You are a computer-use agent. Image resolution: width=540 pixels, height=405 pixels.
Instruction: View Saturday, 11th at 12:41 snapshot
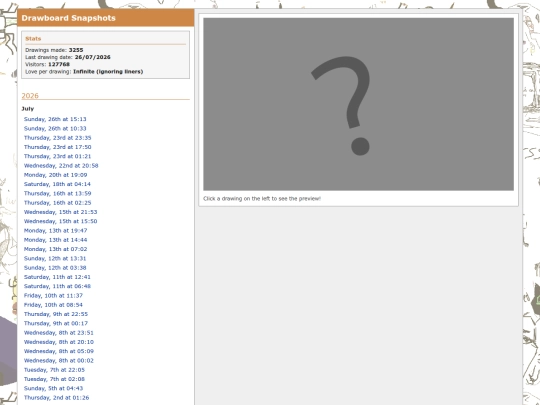(x=57, y=277)
